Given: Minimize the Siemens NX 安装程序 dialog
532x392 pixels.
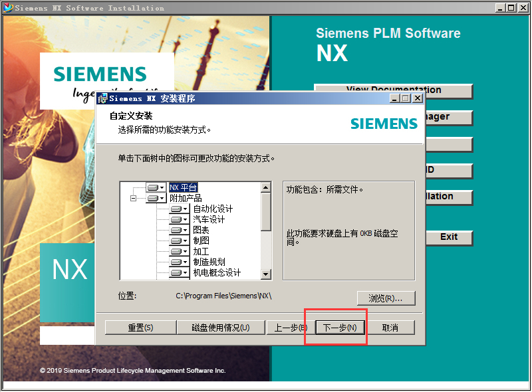Looking at the screenshot, I should [394, 98].
